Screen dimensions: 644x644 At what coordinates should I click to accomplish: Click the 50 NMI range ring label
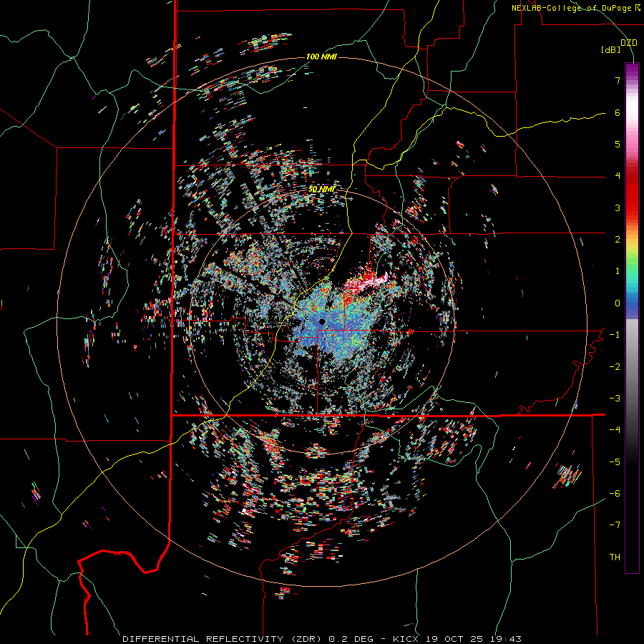tap(321, 189)
